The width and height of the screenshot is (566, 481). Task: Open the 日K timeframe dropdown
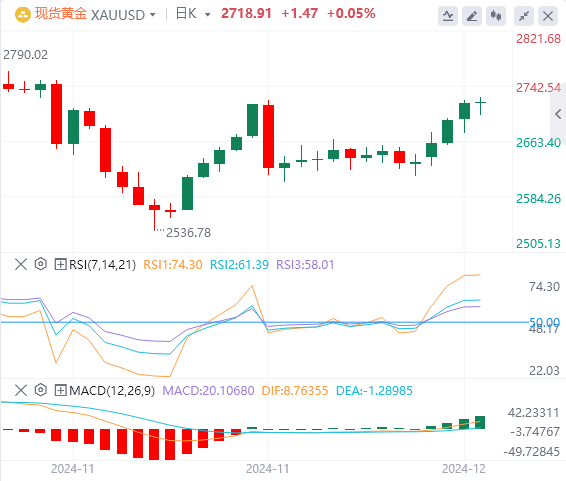[208, 15]
